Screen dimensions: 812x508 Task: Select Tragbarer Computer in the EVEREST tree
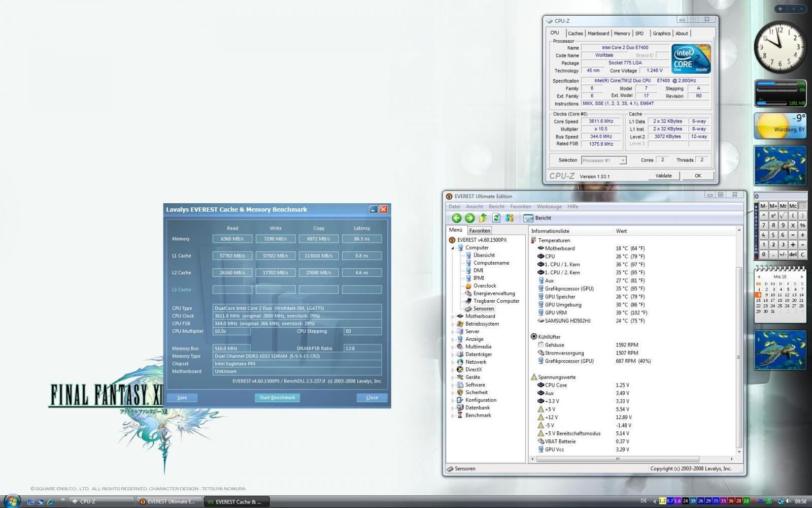(x=496, y=301)
